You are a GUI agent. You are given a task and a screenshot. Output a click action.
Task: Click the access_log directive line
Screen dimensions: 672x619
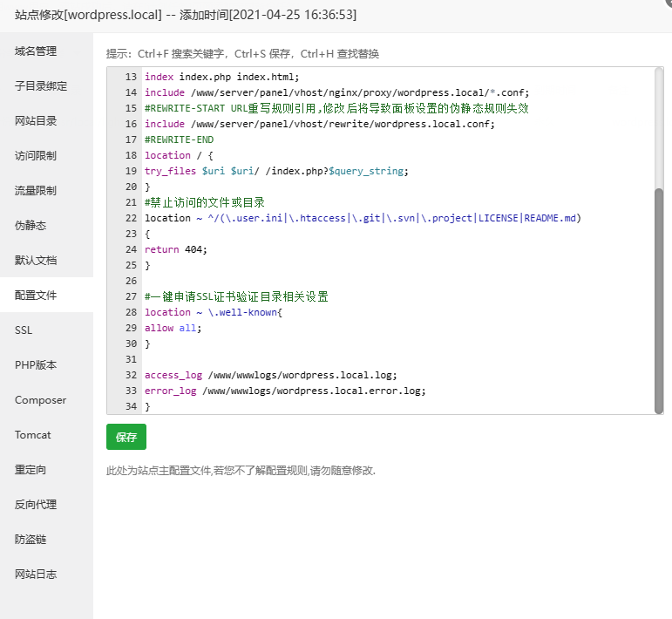point(271,375)
